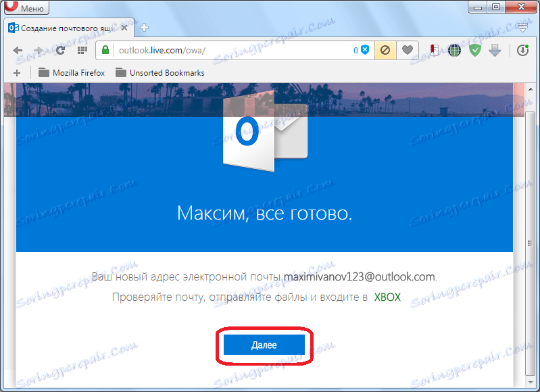The height and width of the screenshot is (392, 540).
Task: Open the blue ad-blocker shield badge
Action: (365, 50)
